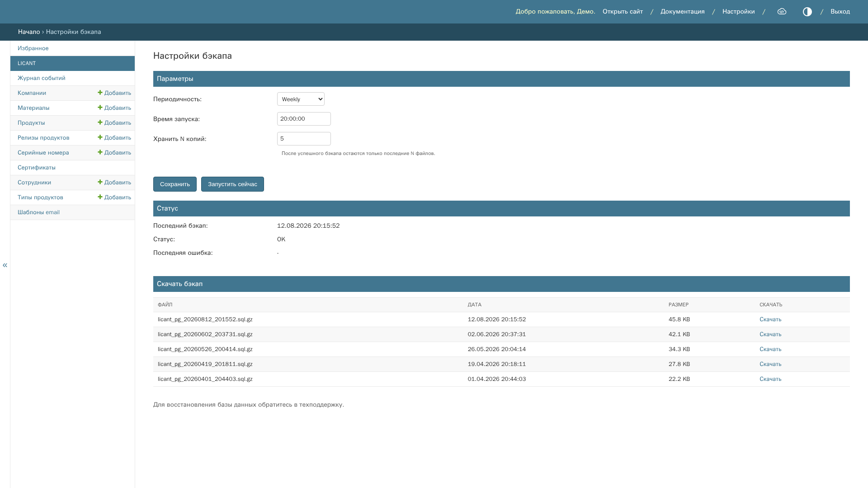Screen dimensions: 868x488
Task: Add a new Продукты entry
Action: click(x=114, y=123)
